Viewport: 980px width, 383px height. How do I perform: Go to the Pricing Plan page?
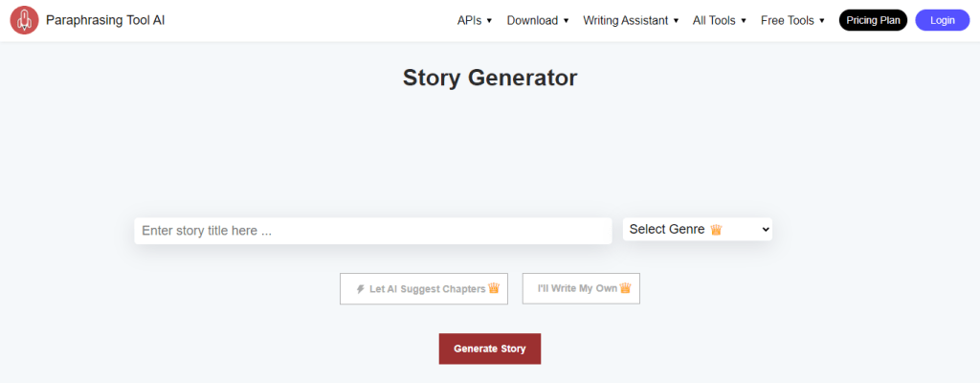pos(873,20)
